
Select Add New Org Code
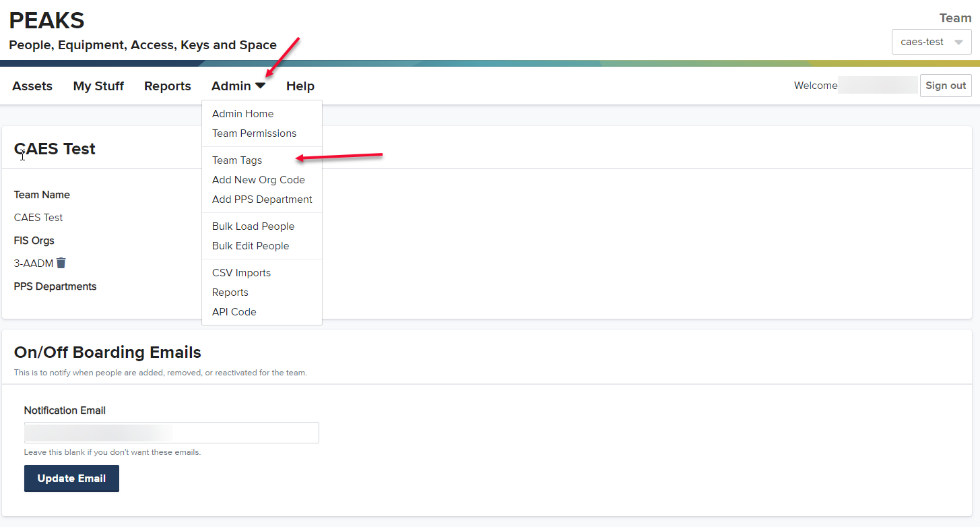[x=258, y=180]
